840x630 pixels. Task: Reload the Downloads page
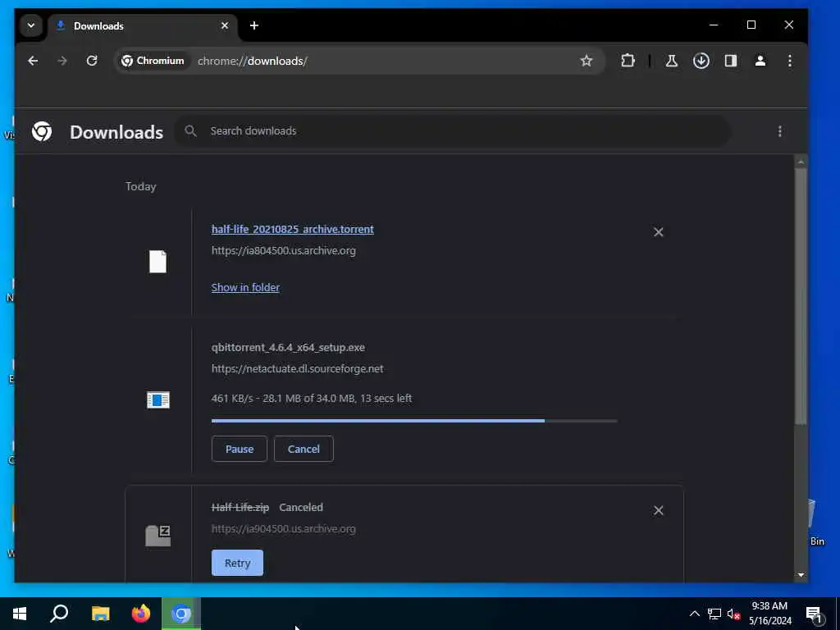pos(92,61)
